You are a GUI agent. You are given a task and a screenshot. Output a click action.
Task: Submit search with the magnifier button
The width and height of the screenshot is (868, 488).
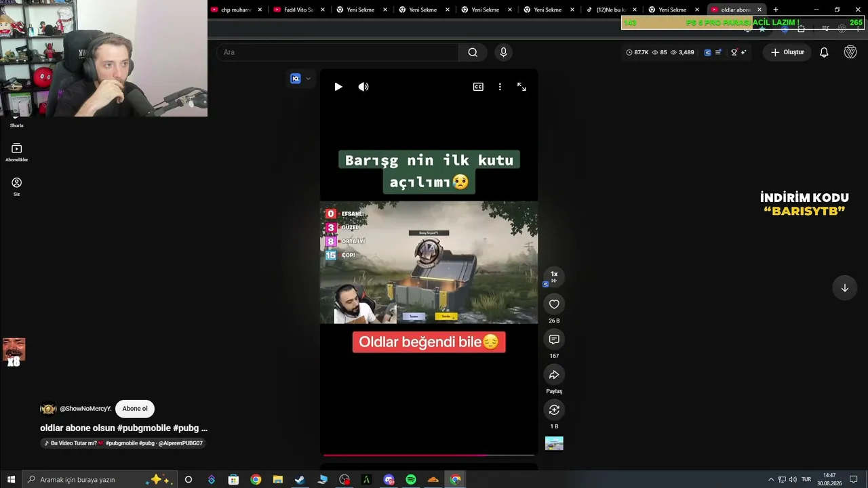tap(473, 52)
